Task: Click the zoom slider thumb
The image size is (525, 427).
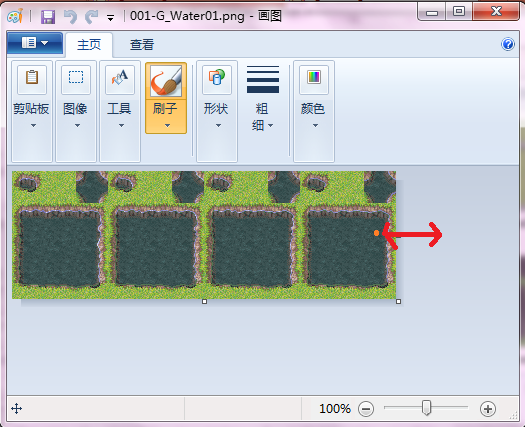Action: pos(426,408)
